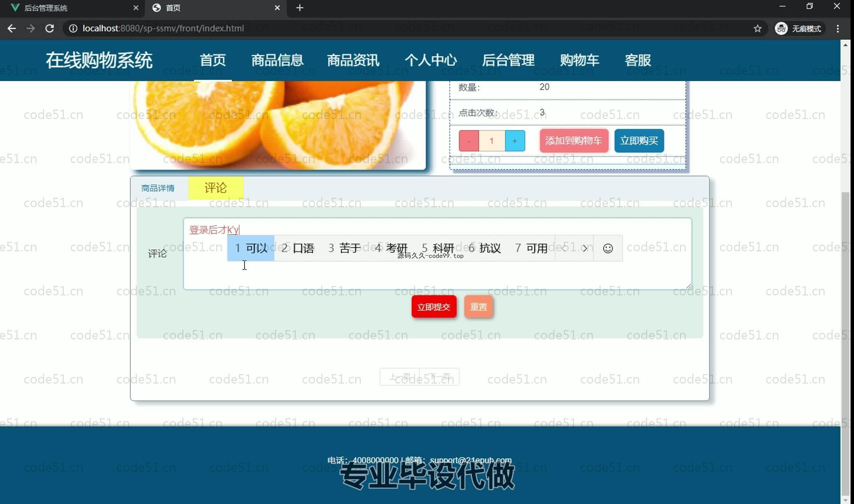Click the site info icon in address bar

pyautogui.click(x=73, y=28)
